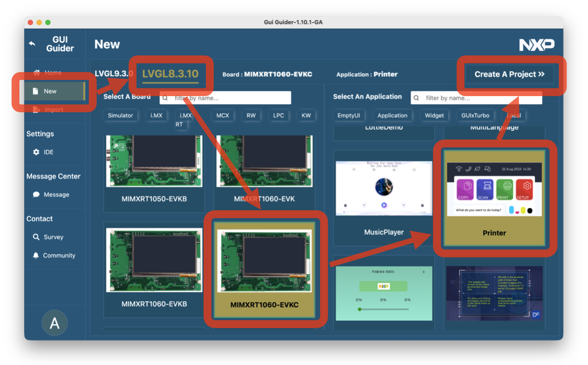Filter boards by i.MX RT

pos(182,120)
